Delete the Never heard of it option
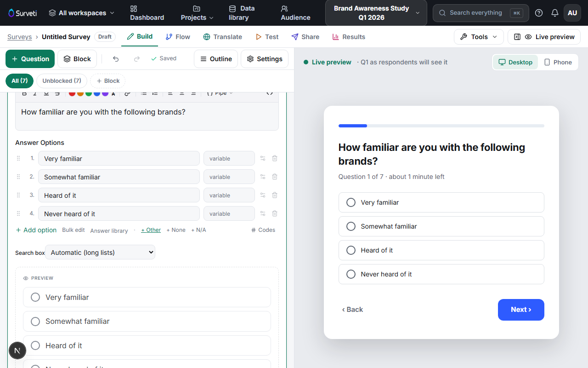The image size is (588, 368). 275,213
